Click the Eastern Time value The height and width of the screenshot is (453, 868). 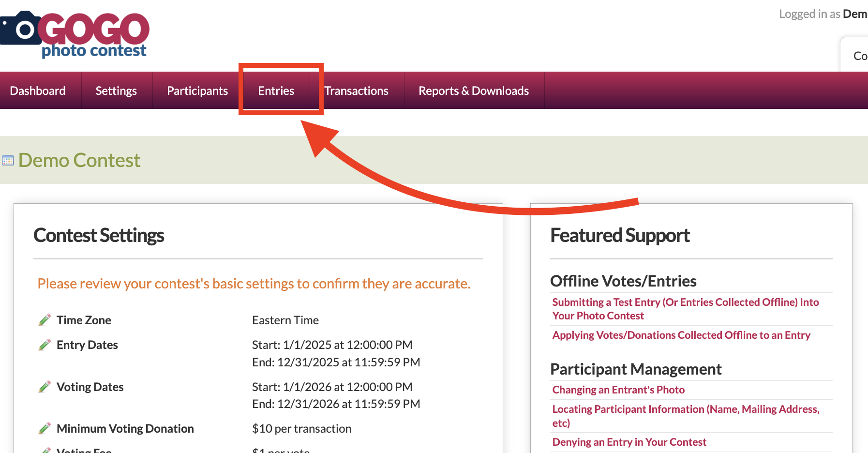(285, 320)
